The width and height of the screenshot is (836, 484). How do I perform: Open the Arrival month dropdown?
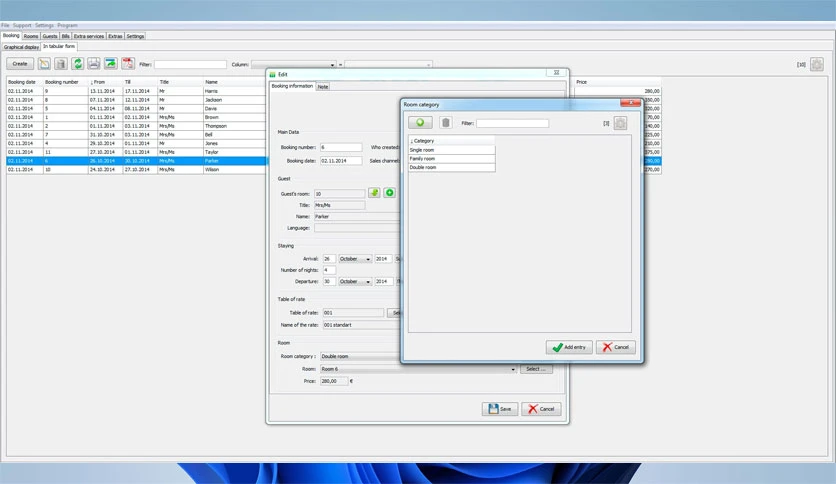355,259
